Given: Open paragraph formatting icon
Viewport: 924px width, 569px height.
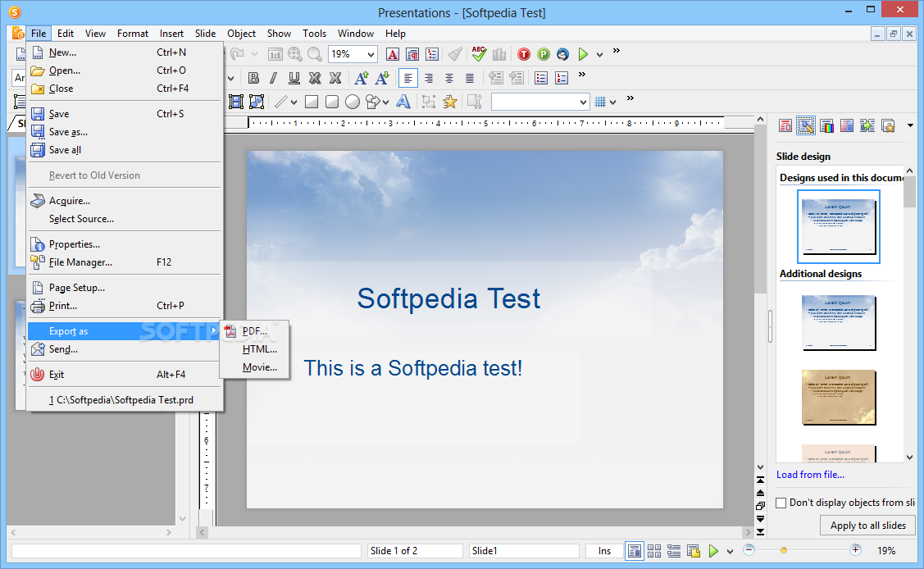Looking at the screenshot, I should pos(412,54).
